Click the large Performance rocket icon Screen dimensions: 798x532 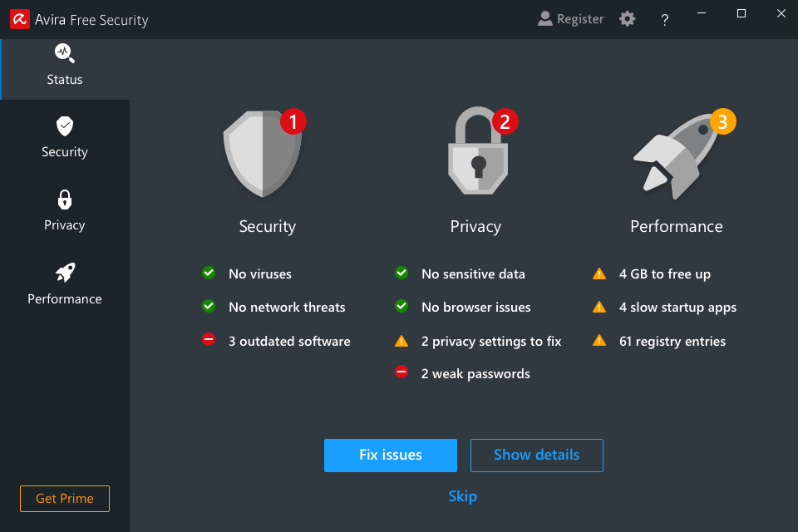[675, 156]
